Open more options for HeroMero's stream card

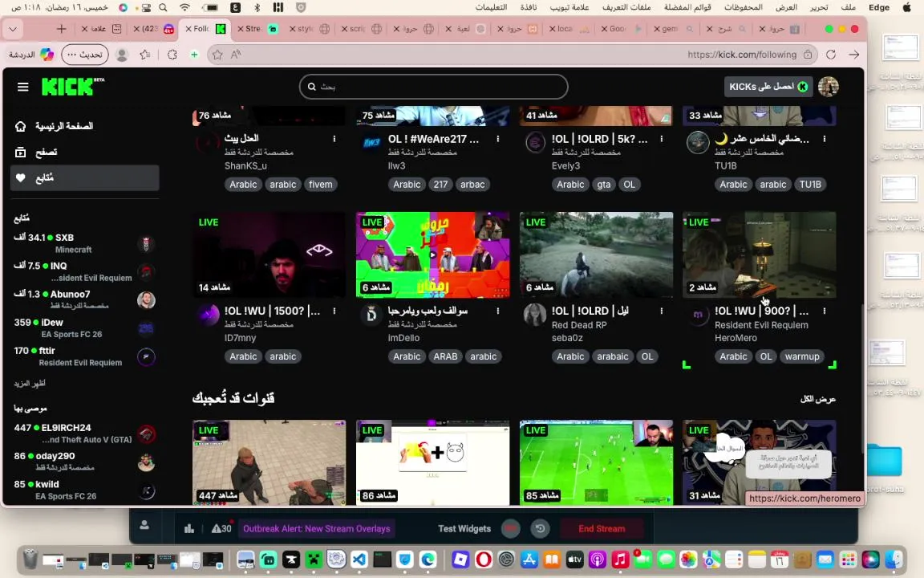click(x=825, y=311)
